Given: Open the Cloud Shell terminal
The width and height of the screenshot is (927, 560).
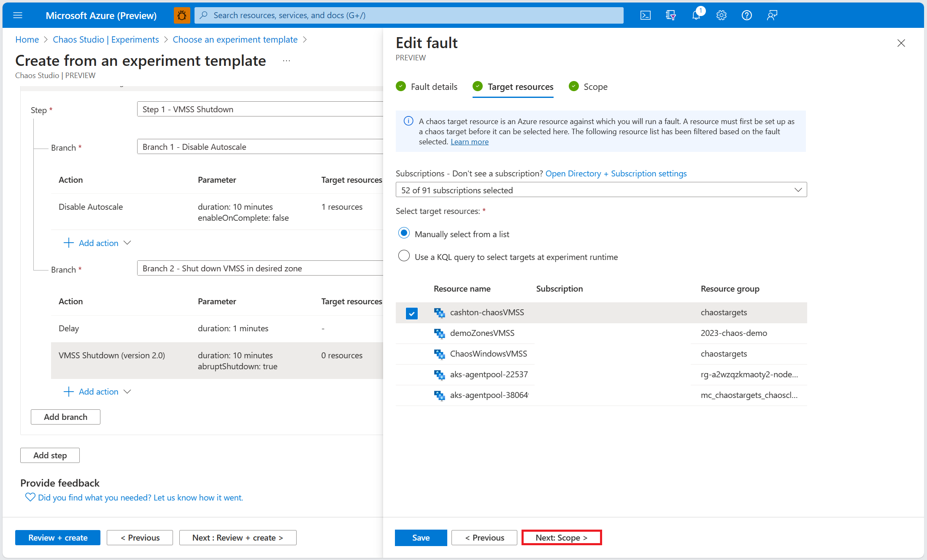Looking at the screenshot, I should point(645,15).
